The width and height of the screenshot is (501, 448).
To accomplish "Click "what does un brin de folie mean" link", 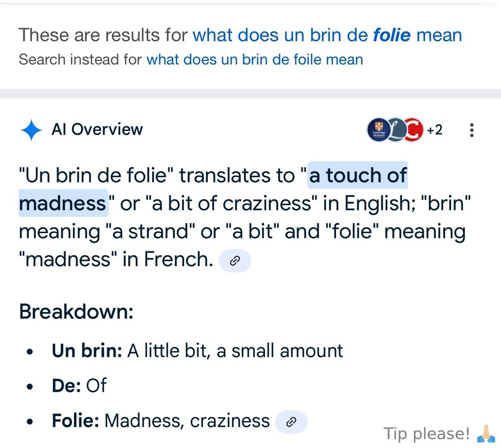I will [x=327, y=35].
